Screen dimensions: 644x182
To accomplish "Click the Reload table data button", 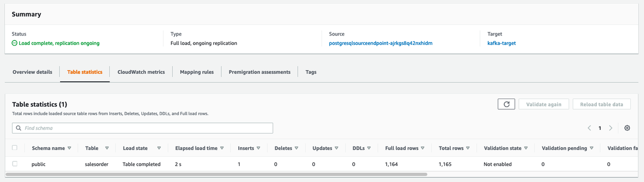I will (602, 104).
